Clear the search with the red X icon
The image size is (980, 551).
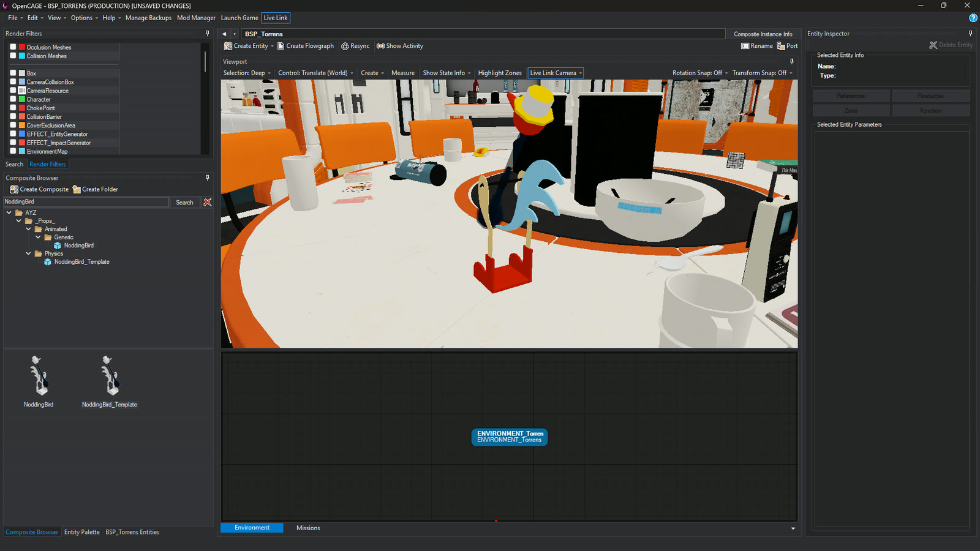click(x=208, y=202)
